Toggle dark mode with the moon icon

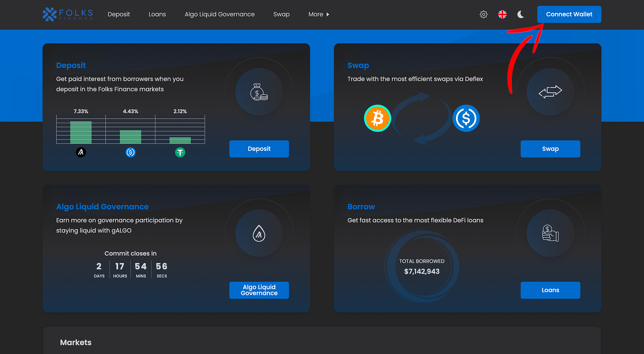520,14
